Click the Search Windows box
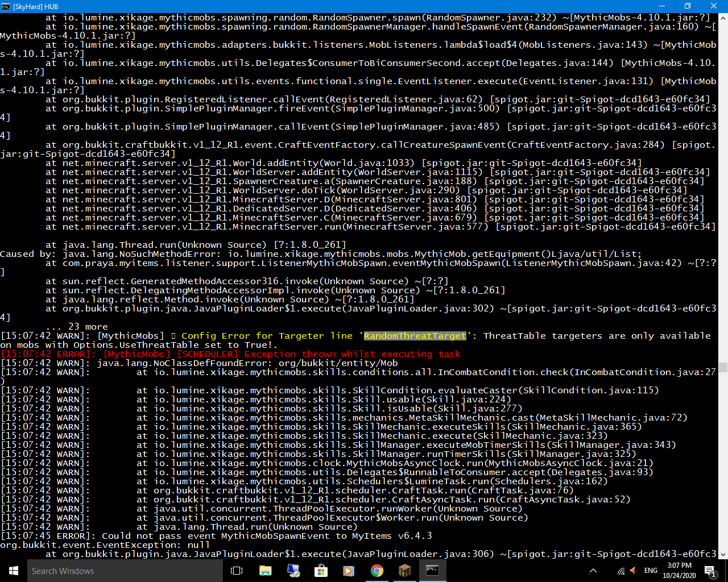Screen dimensions: 728x582 click(125, 571)
